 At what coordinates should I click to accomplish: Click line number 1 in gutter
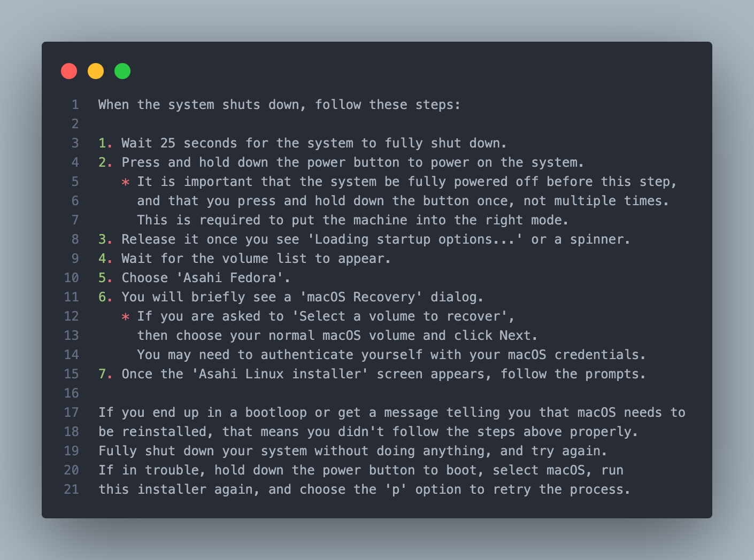coord(75,105)
